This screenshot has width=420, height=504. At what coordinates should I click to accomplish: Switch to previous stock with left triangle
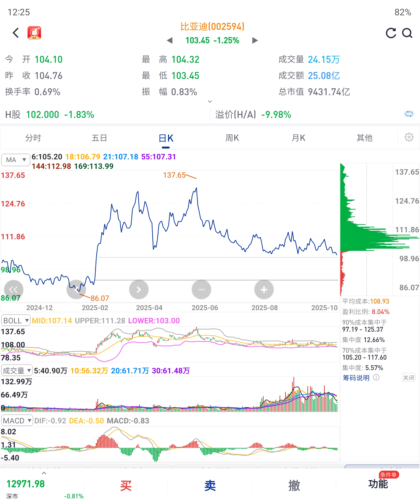point(169,40)
